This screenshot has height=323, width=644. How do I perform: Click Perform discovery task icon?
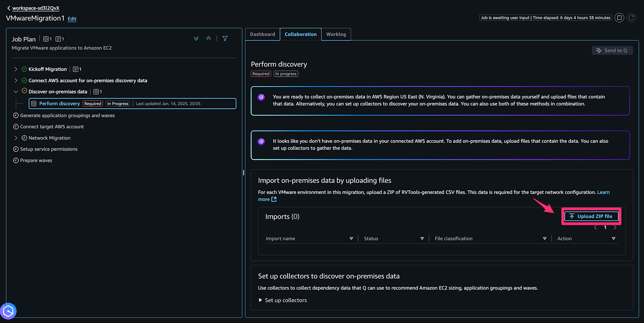click(x=34, y=103)
